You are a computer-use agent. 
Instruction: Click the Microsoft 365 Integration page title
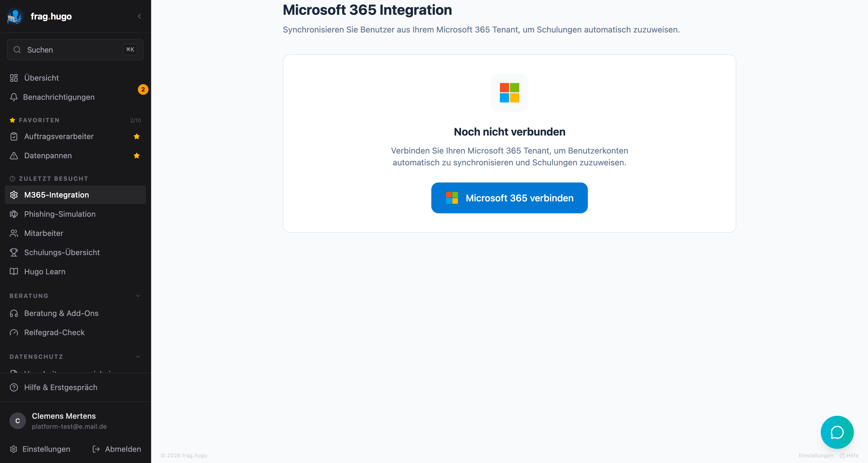coord(367,10)
